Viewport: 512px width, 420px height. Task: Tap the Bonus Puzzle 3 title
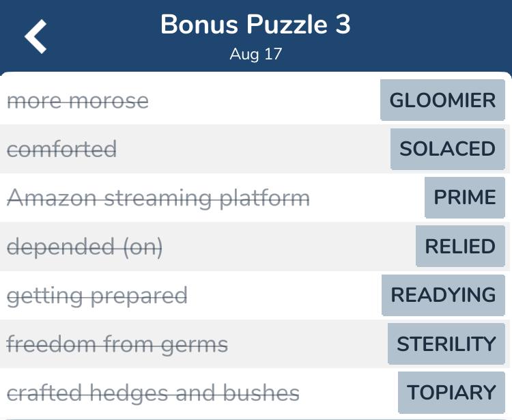coord(255,25)
